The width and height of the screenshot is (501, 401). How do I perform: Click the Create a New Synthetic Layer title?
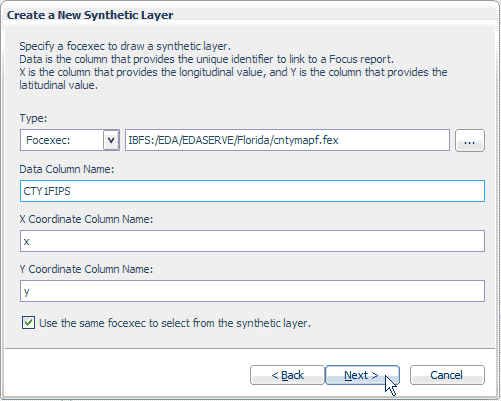90,15
